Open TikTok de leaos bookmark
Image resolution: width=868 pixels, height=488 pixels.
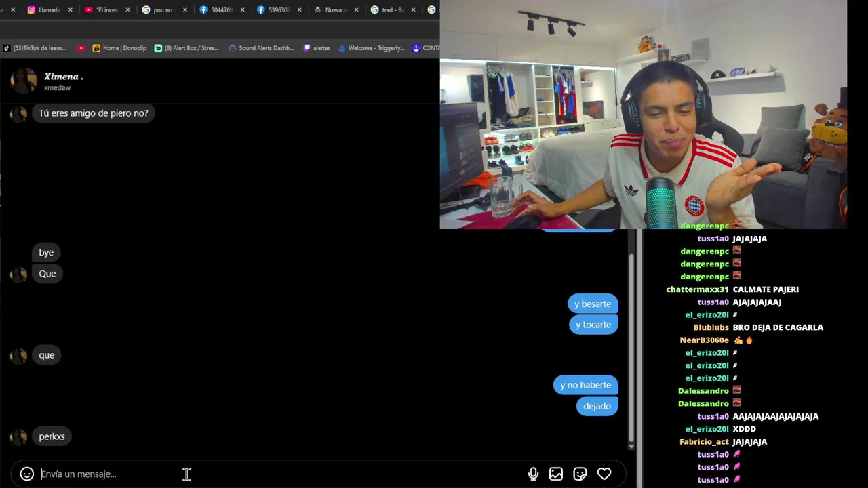coord(35,48)
